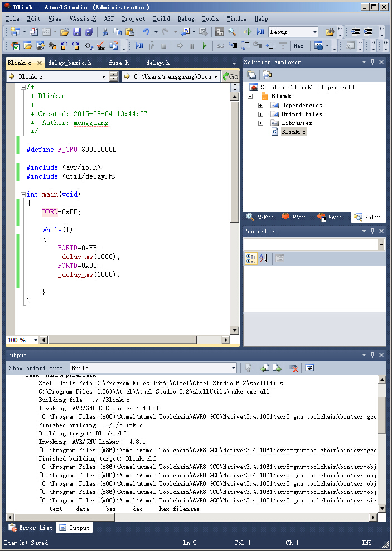This screenshot has width=392, height=551.
Task: Select Blink.c in Solution Explorer
Action: tap(293, 132)
